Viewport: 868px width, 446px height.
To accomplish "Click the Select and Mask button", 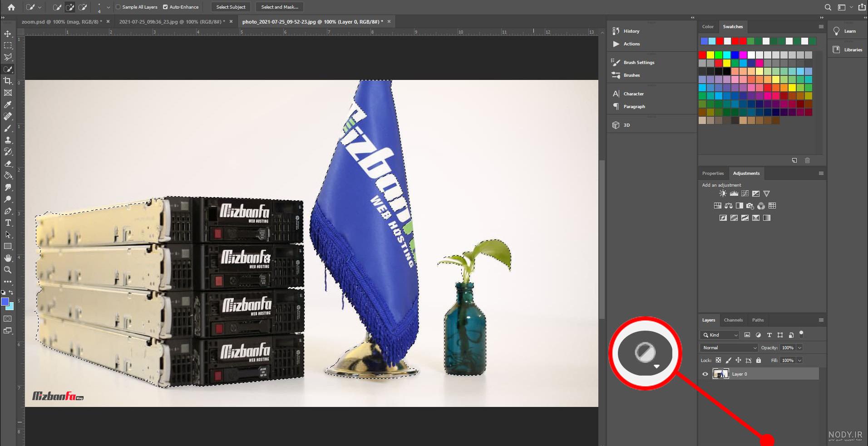I will tap(280, 7).
